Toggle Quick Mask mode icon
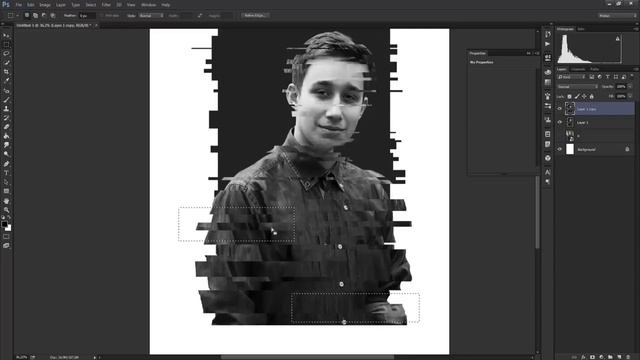640x360 pixels. 6,236
